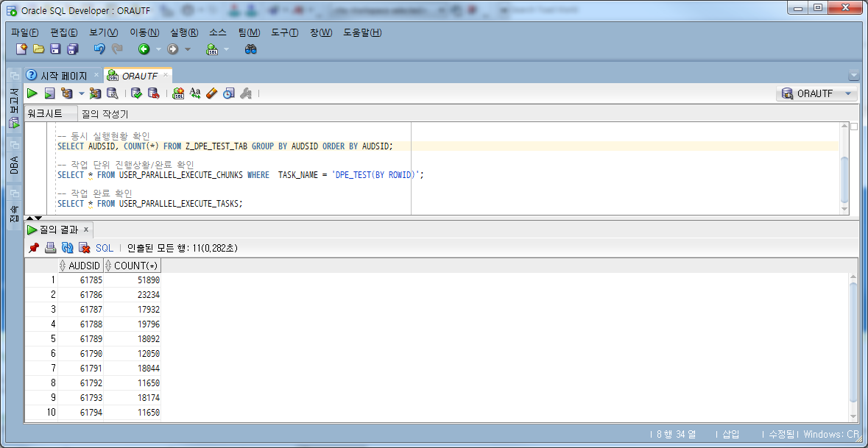Open the dropdown arrow next to Run Script
This screenshot has height=448, width=868.
80,93
